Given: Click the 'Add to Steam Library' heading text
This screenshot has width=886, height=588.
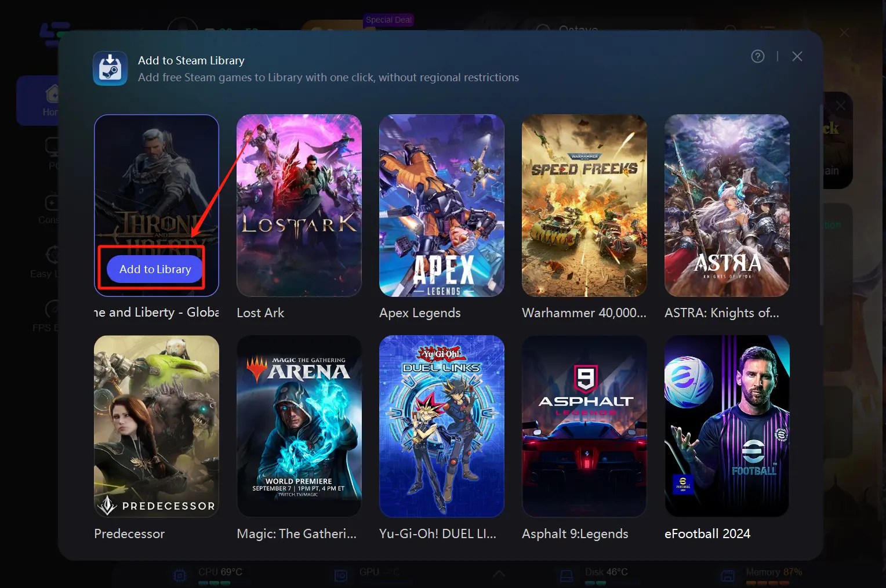Looking at the screenshot, I should point(191,60).
